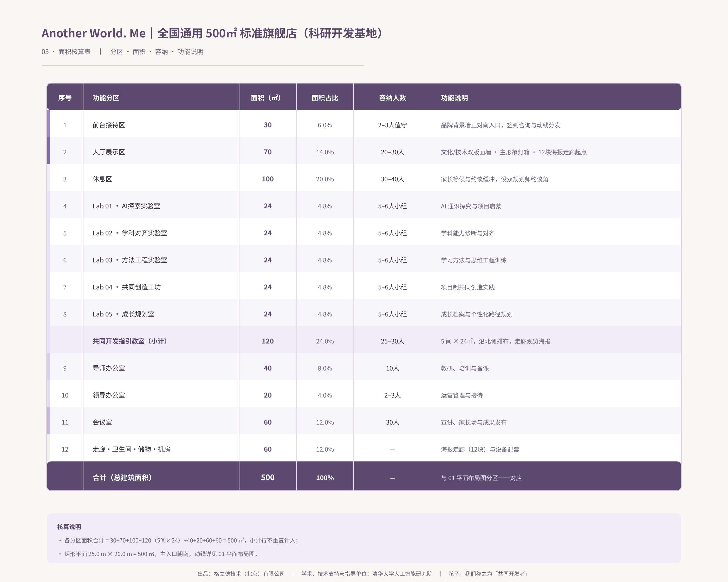Select the 导师办公室 row name

109,368
